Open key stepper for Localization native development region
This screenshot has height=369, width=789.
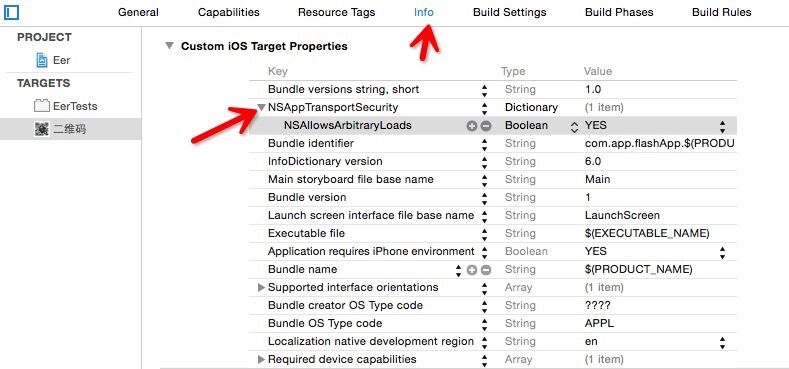tap(484, 342)
